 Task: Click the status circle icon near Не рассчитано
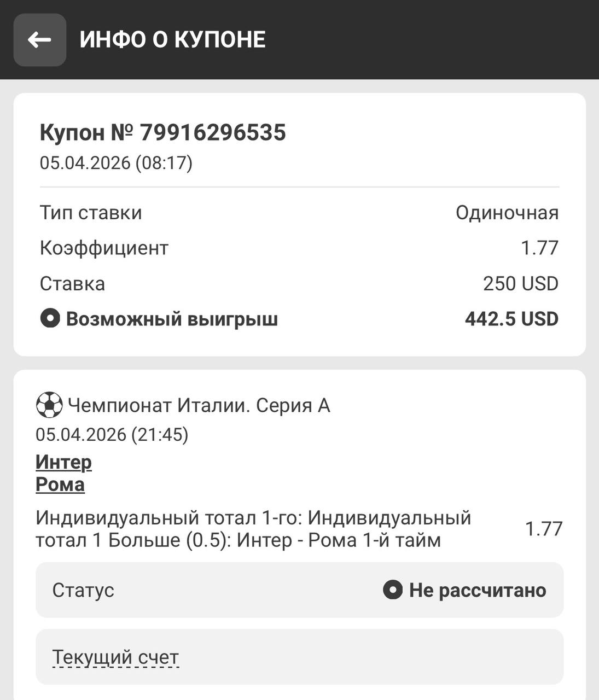click(x=392, y=590)
